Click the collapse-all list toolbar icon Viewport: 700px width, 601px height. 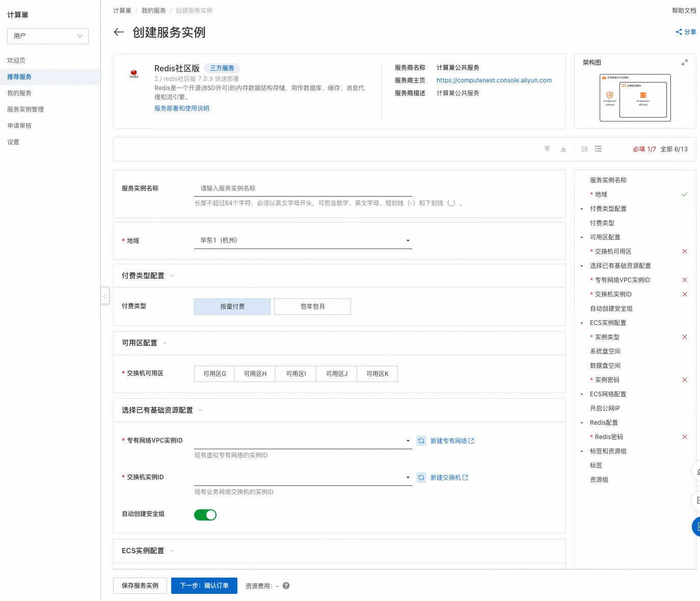click(584, 149)
